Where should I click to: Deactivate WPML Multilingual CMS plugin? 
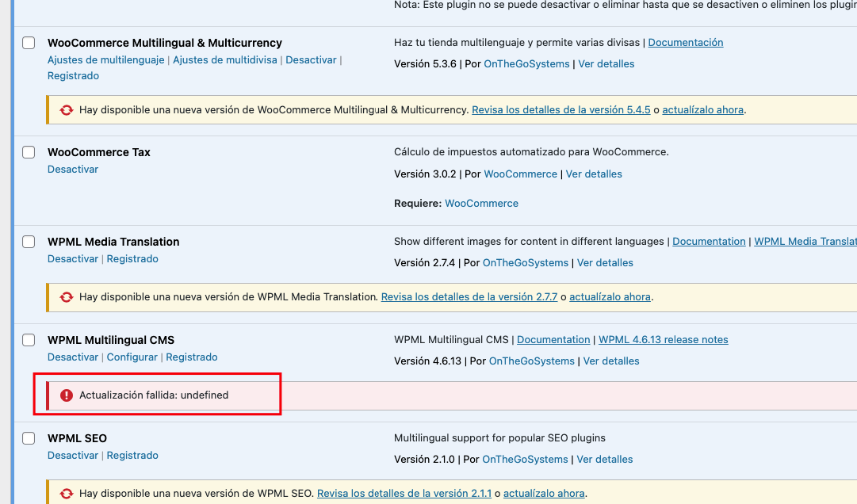(x=73, y=357)
